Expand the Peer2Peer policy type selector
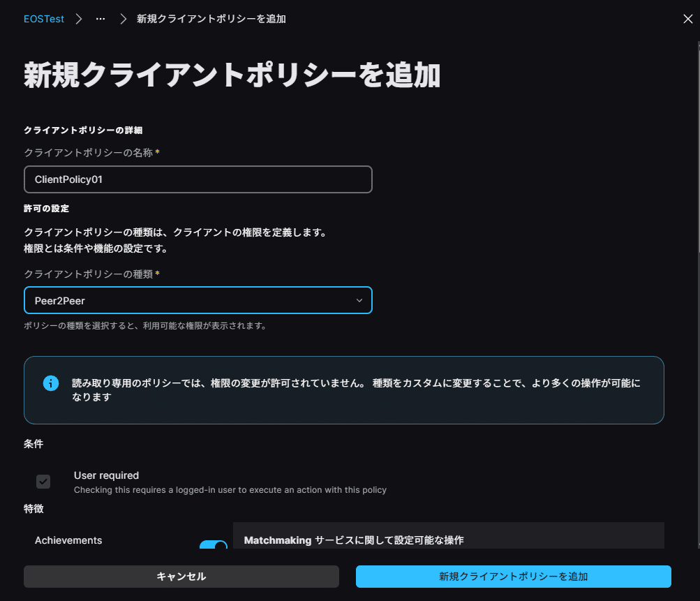700x601 pixels. click(x=198, y=300)
